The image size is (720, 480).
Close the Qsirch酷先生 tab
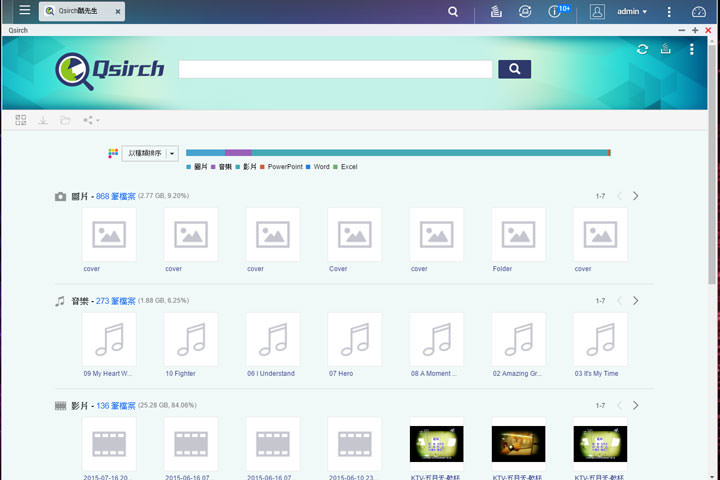point(117,12)
